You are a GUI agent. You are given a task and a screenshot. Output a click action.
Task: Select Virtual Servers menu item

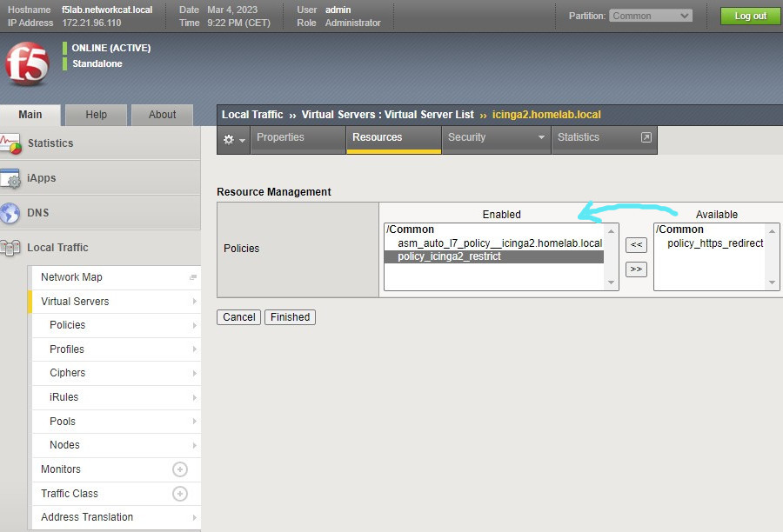point(117,302)
